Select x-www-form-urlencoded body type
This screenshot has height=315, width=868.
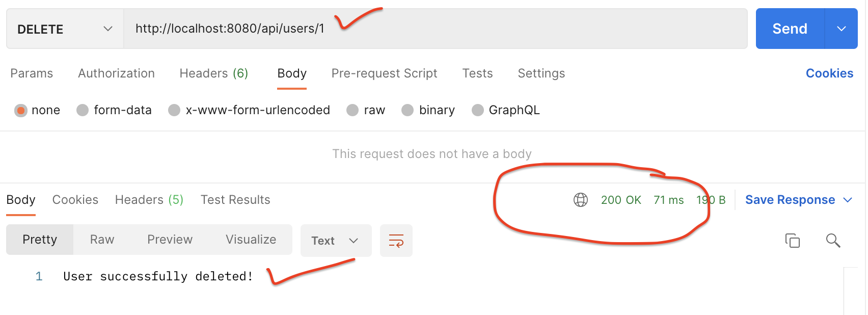tap(174, 110)
